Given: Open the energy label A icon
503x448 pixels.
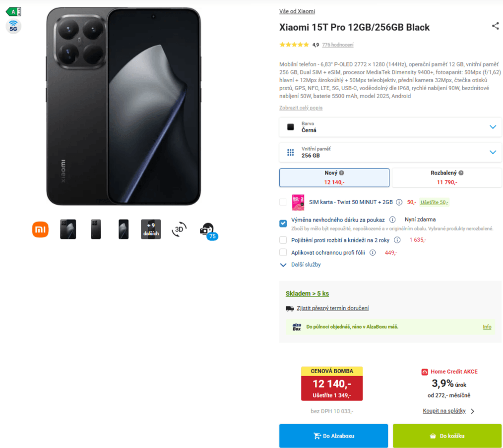Looking at the screenshot, I should [13, 11].
